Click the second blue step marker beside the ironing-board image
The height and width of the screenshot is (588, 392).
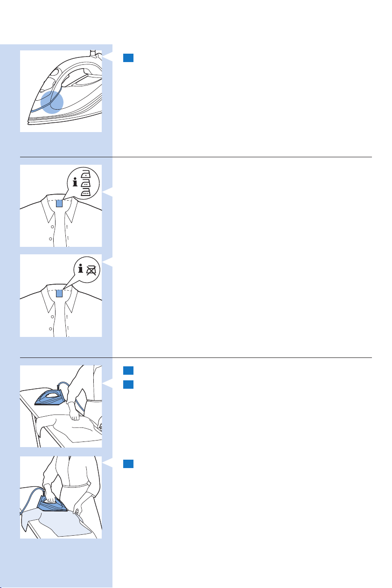(x=129, y=385)
